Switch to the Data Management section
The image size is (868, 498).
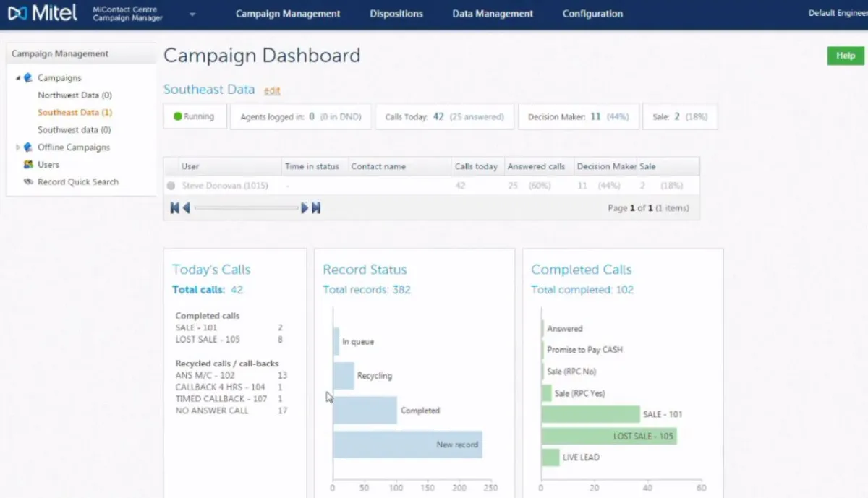(492, 14)
